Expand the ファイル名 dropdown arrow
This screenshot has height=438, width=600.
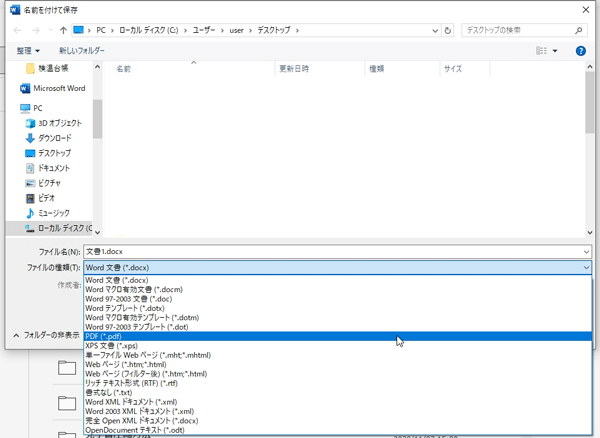coord(586,252)
